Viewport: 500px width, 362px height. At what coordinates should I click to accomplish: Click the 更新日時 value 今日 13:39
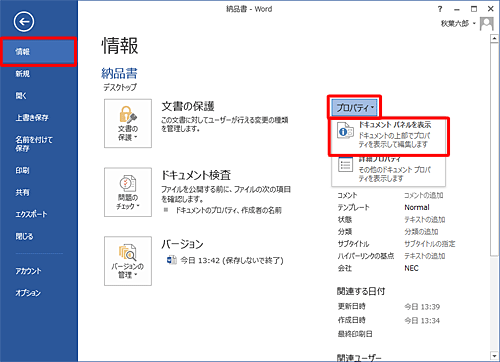coord(422,307)
